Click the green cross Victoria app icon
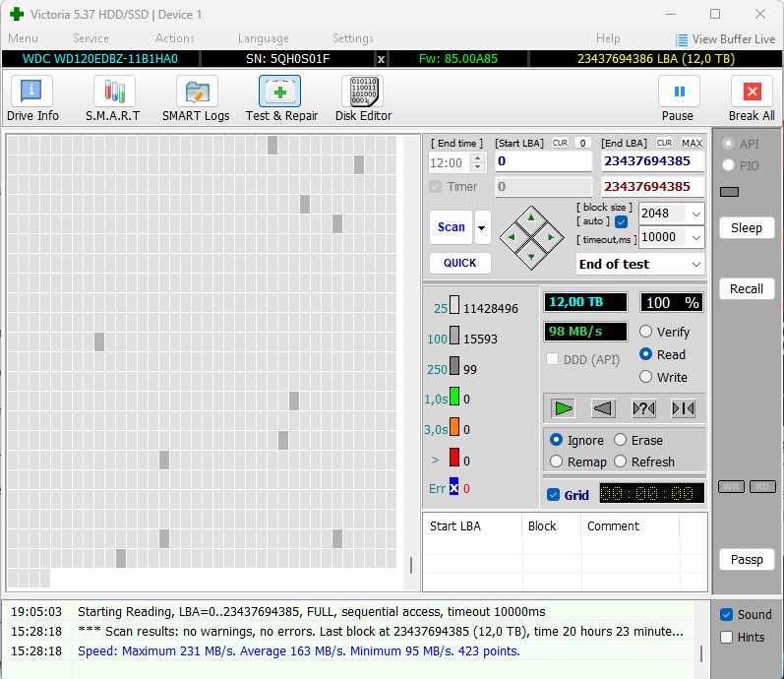The width and height of the screenshot is (784, 679). pyautogui.click(x=17, y=14)
